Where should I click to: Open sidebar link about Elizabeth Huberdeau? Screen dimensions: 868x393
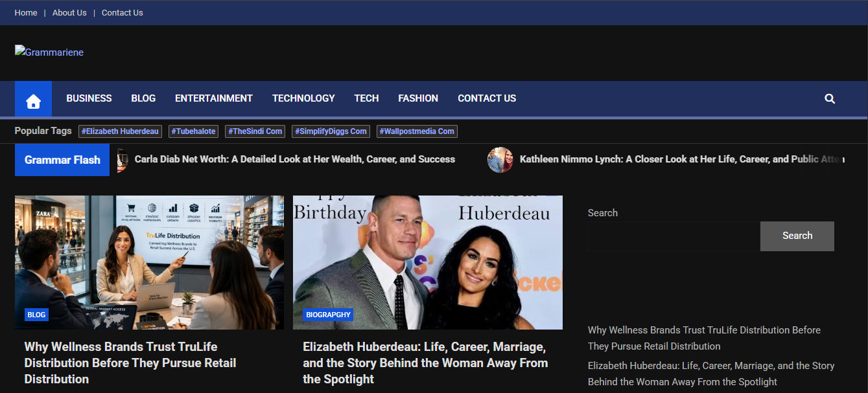pos(711,374)
